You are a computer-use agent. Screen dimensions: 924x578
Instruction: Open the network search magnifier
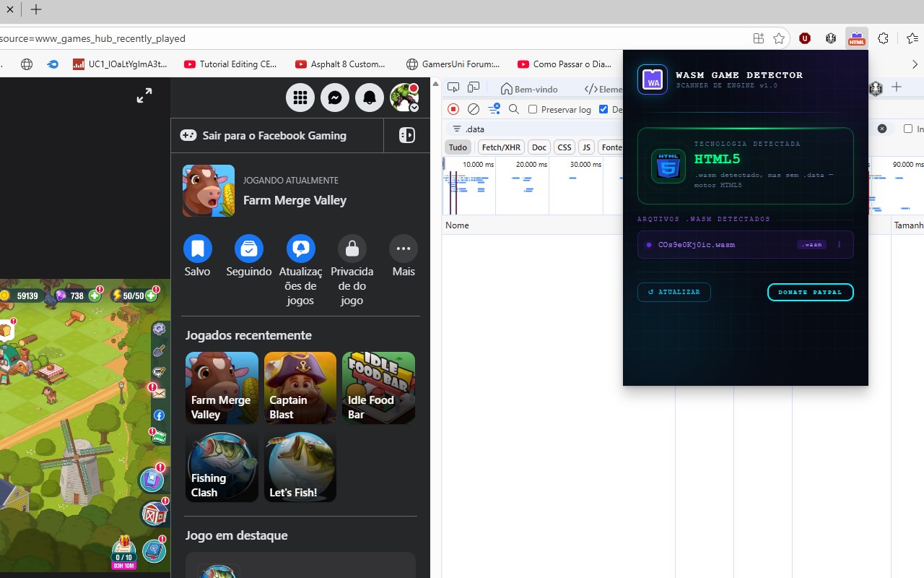(514, 109)
